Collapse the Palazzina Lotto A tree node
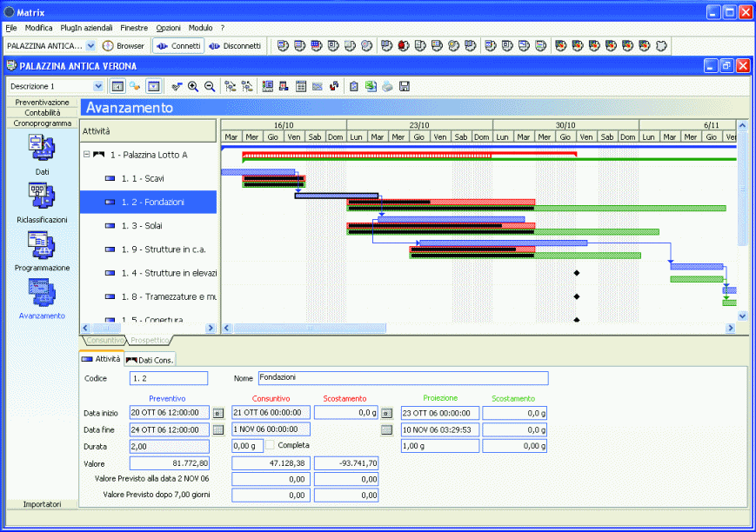Image resolution: width=756 pixels, height=532 pixels. pyautogui.click(x=86, y=155)
